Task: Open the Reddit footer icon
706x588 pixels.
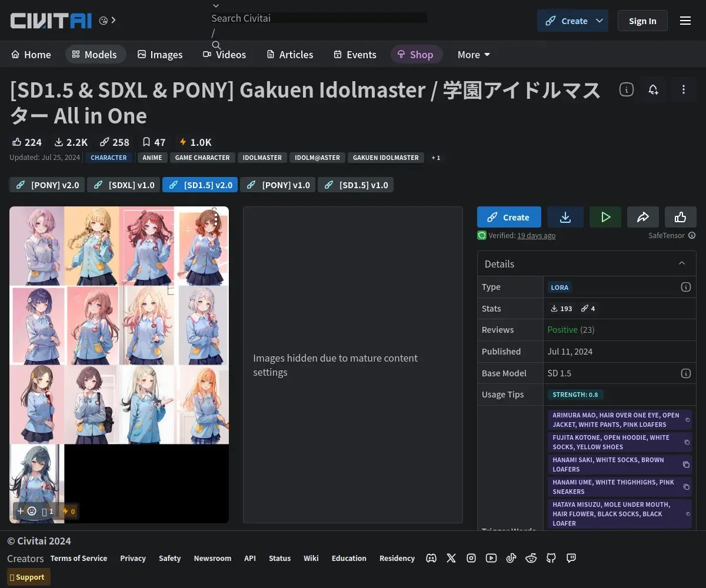Action: pyautogui.click(x=531, y=558)
